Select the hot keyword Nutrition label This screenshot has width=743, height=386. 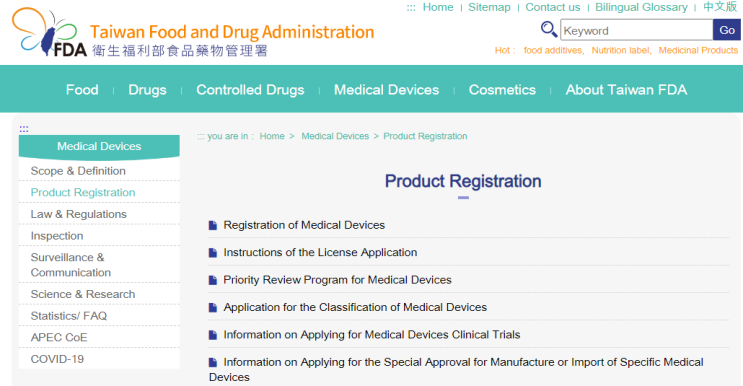[620, 50]
